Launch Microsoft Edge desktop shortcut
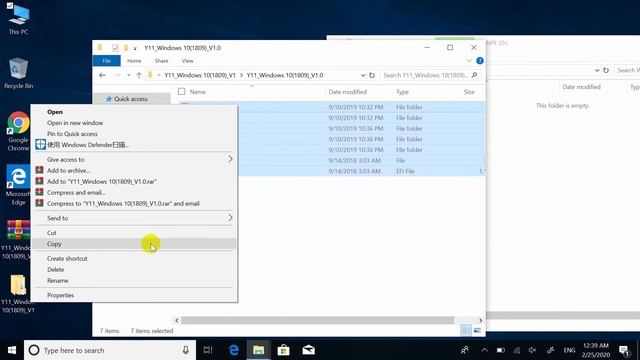Viewport: 640px width, 360px height. [x=18, y=185]
